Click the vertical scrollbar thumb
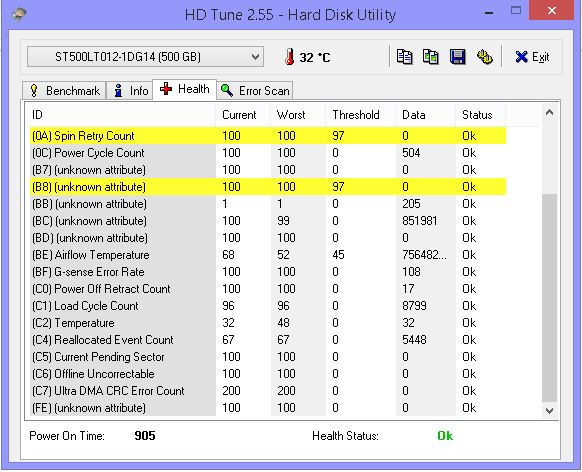The width and height of the screenshot is (582, 472). coord(549,298)
